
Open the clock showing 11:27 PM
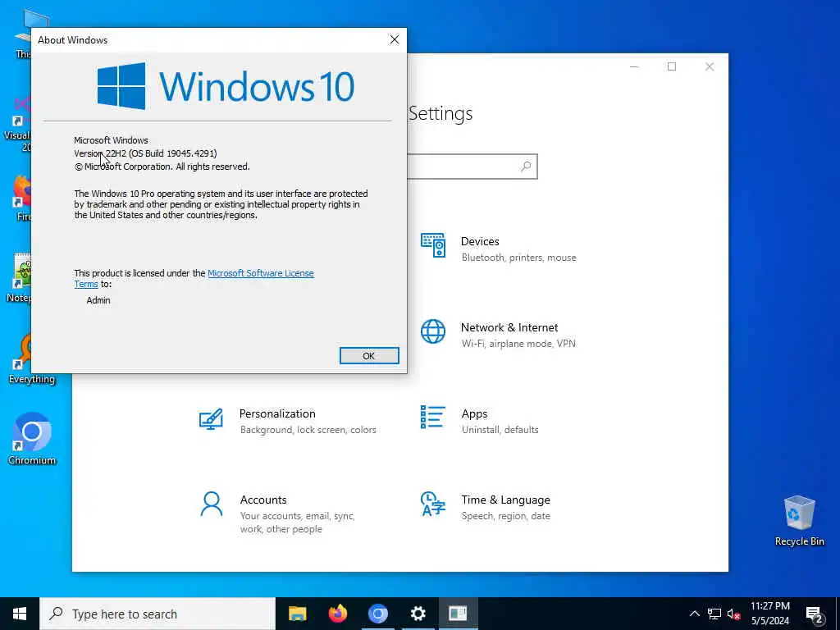coord(769,614)
